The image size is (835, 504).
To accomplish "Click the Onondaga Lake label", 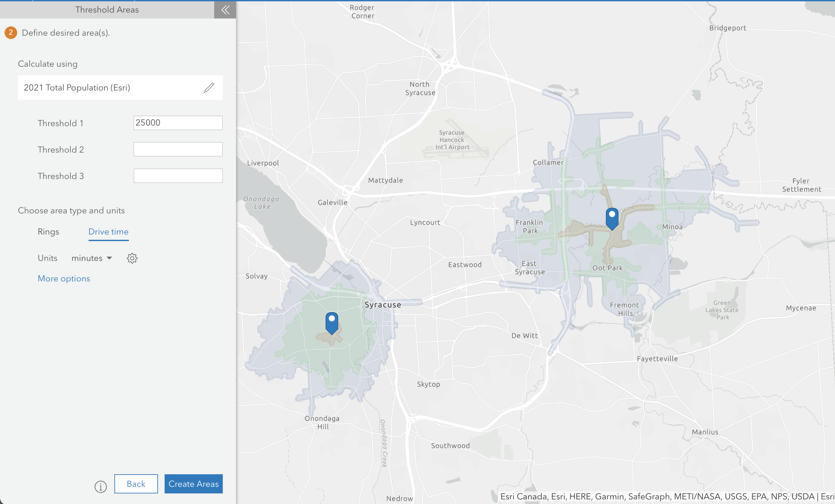I will 261,202.
